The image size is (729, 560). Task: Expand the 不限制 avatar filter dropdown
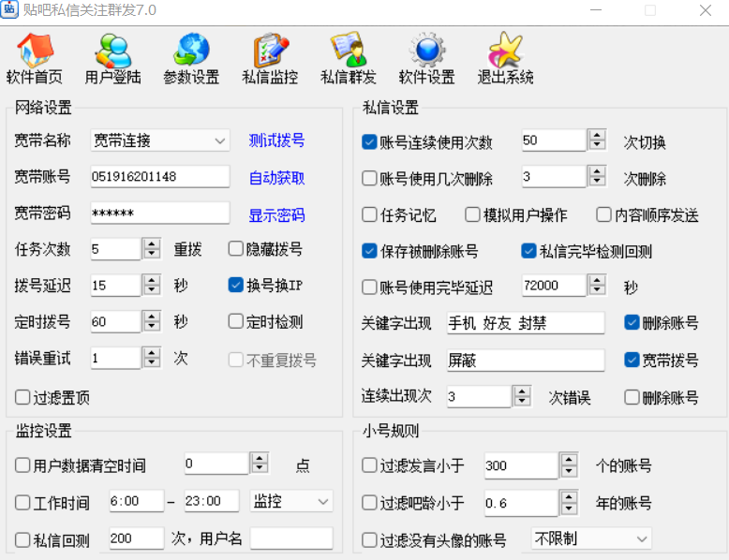click(x=642, y=538)
